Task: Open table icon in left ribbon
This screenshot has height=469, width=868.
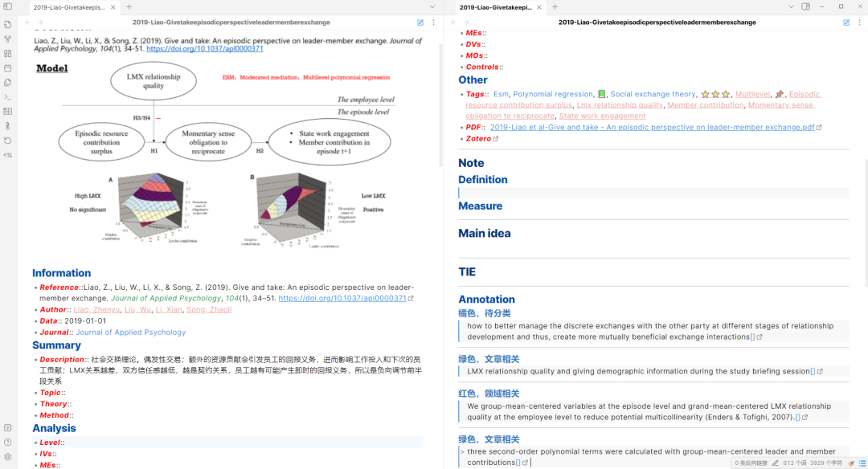Action: click(8, 111)
